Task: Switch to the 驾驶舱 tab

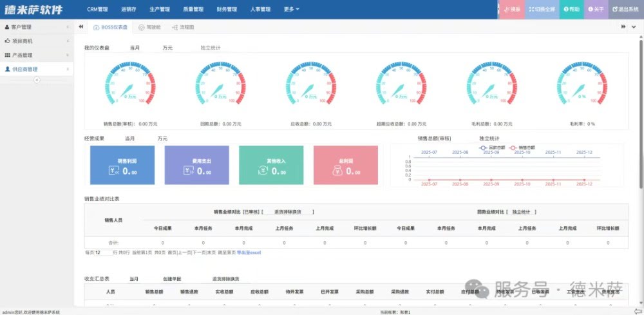Action: [149, 28]
